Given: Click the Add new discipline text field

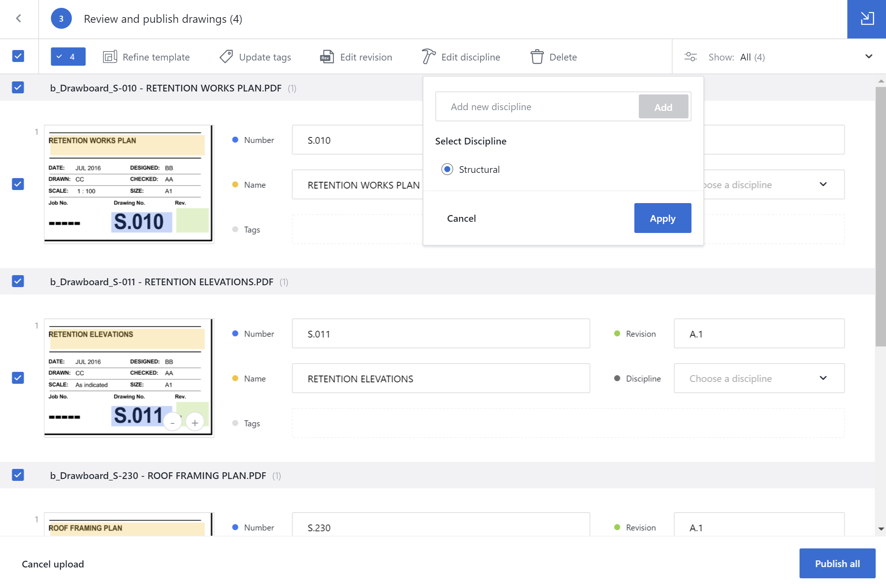Looking at the screenshot, I should pos(537,107).
